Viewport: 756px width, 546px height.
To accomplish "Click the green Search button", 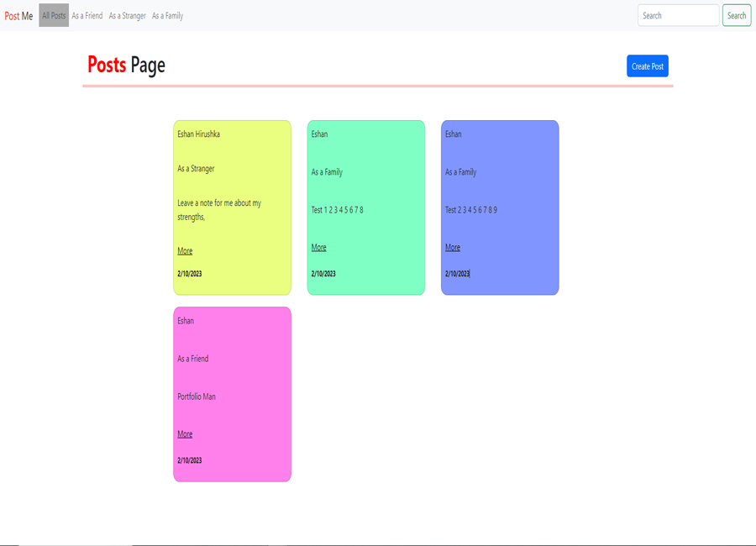I will click(x=737, y=15).
